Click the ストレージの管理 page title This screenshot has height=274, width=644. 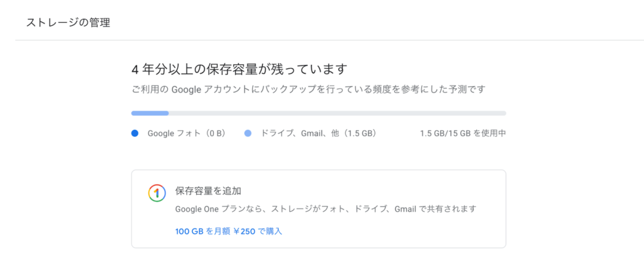coord(68,23)
